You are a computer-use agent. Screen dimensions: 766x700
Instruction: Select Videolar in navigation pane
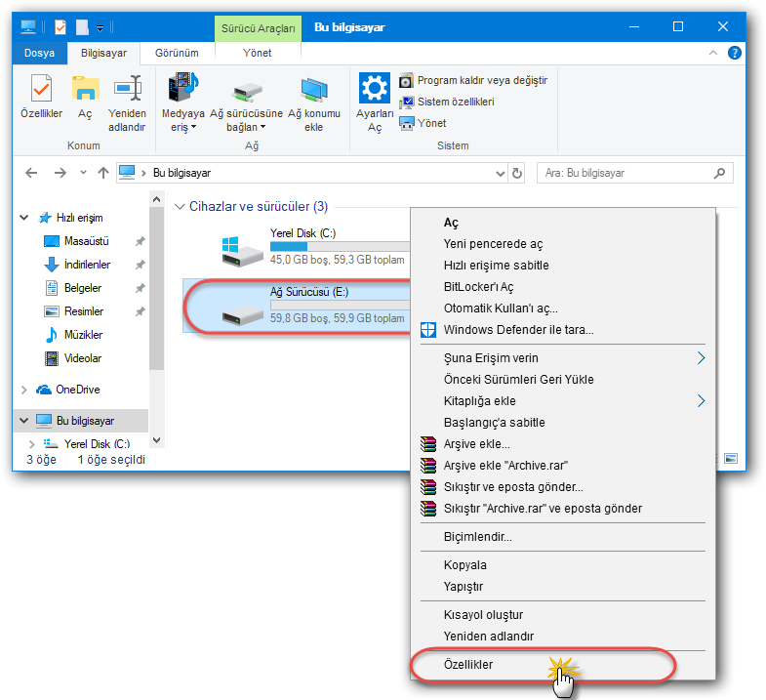click(x=83, y=358)
